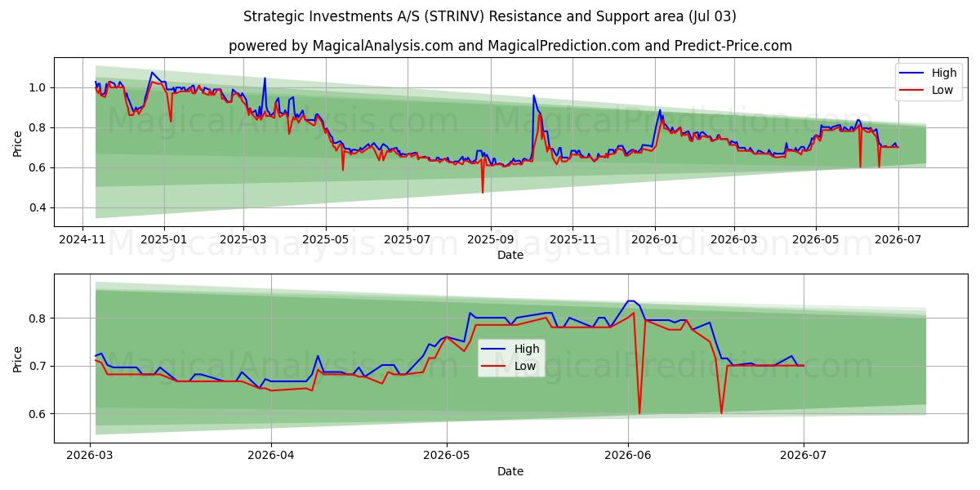
Task: Click the 2026-04 tick label on bottom chart
Action: tap(270, 457)
